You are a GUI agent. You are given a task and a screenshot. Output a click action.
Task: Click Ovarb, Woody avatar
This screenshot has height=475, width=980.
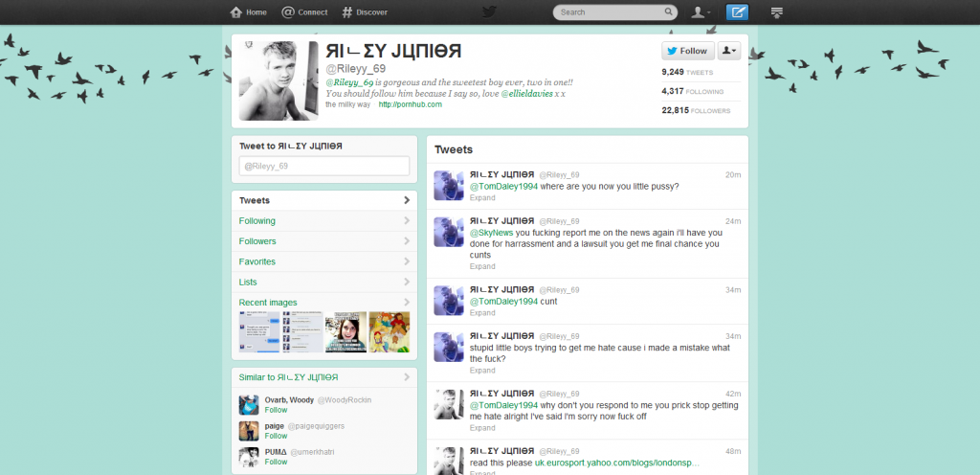tap(249, 405)
